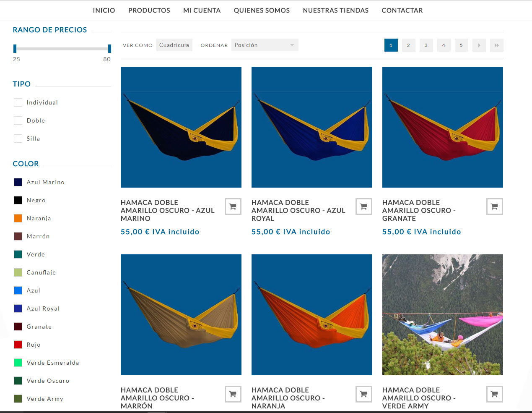Jump to last page double arrow
532x413 pixels.
496,45
